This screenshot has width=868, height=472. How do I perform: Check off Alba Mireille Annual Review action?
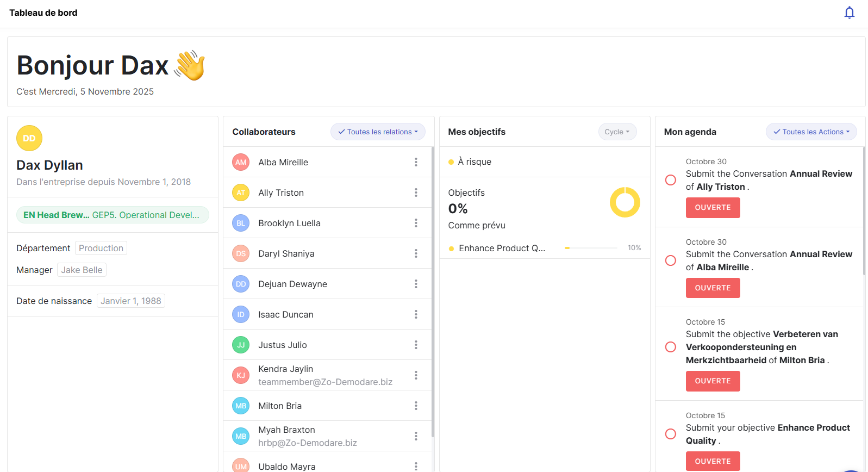pyautogui.click(x=671, y=260)
